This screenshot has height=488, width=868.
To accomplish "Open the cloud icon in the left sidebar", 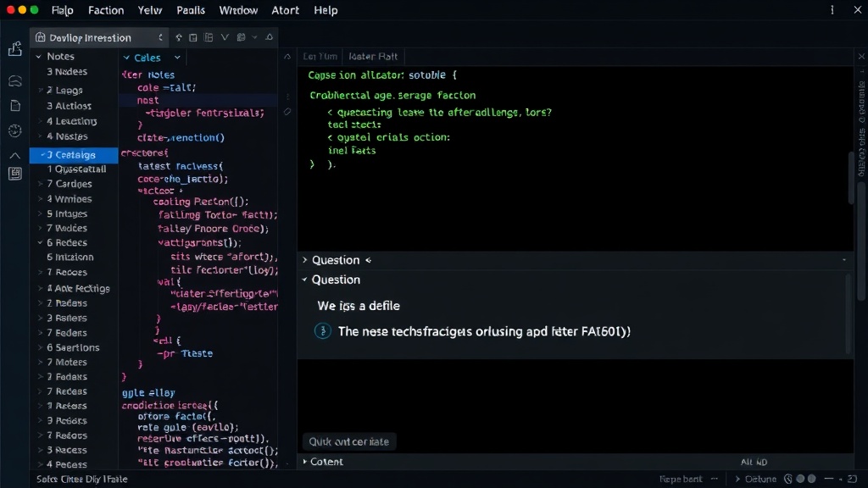I will pos(15,80).
